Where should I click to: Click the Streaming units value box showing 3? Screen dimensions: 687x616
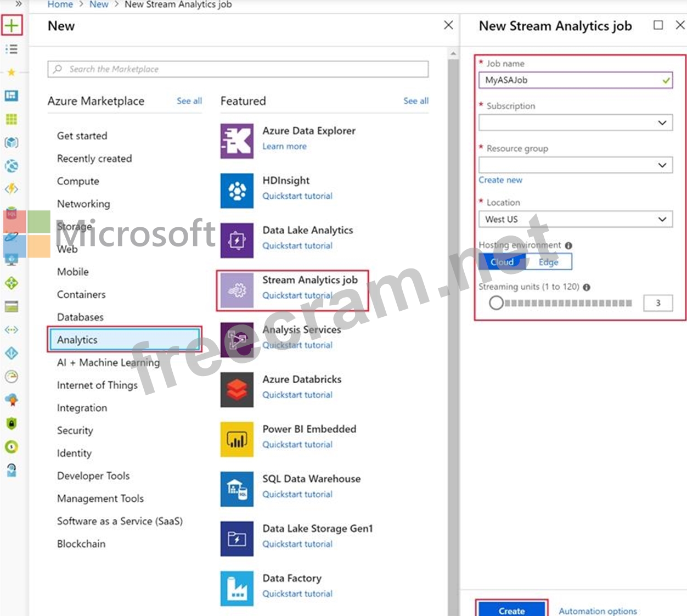(658, 303)
